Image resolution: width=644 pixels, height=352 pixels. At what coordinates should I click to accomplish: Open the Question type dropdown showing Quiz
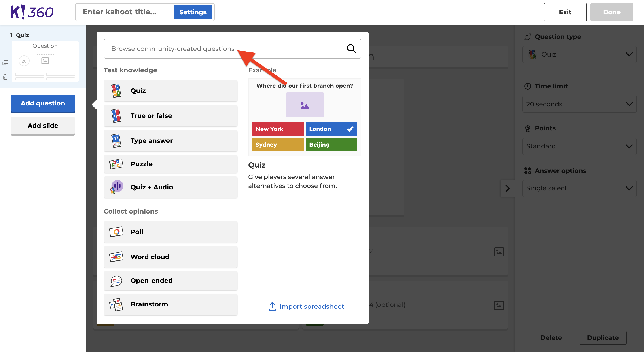click(579, 54)
